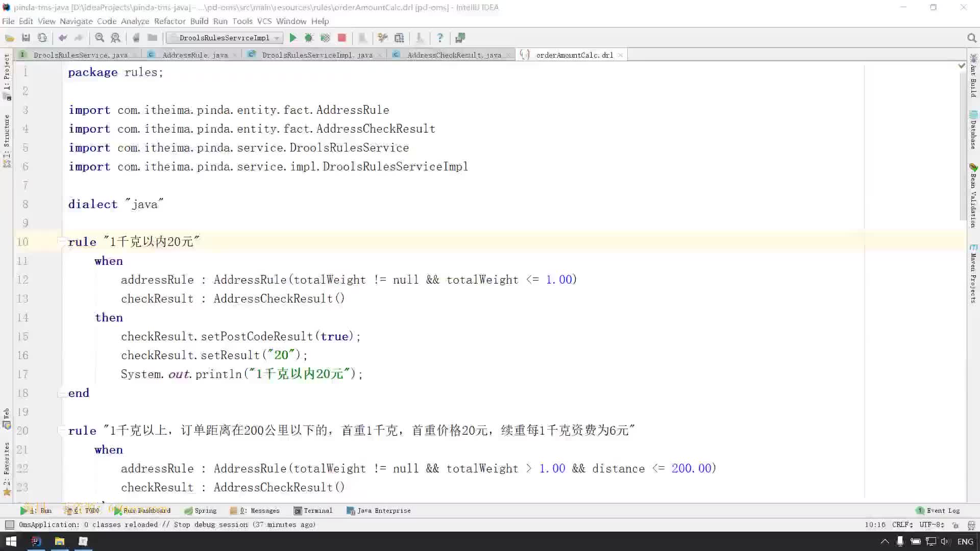
Task: Collapse rule block at line 20
Action: pyautogui.click(x=61, y=430)
